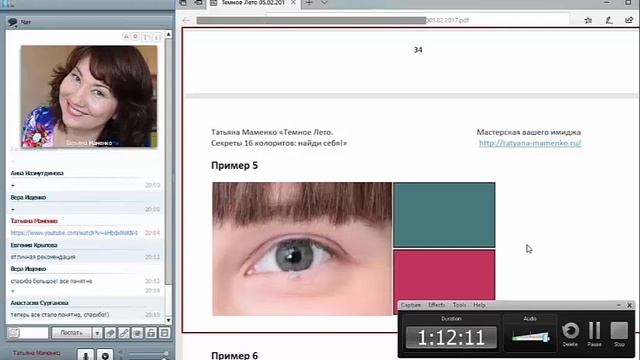Image resolution: width=640 pixels, height=360 pixels.
Task: Minimize the recorder window
Action: 619,305
